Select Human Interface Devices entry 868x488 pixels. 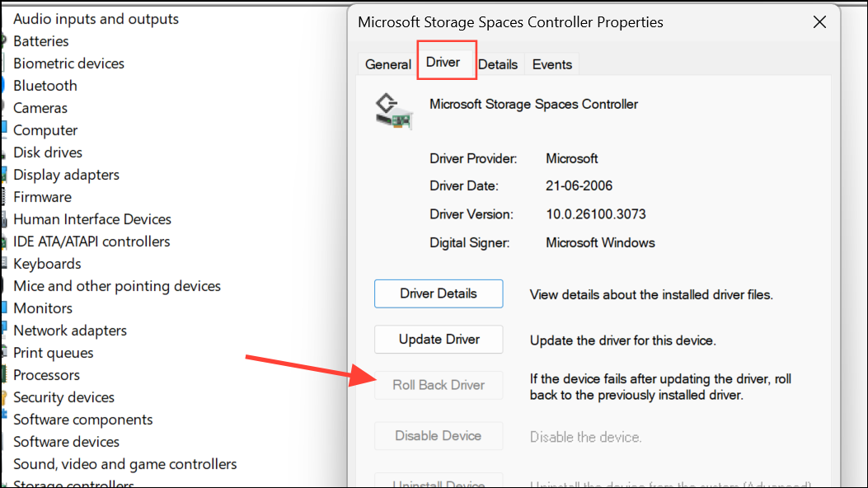tap(92, 219)
